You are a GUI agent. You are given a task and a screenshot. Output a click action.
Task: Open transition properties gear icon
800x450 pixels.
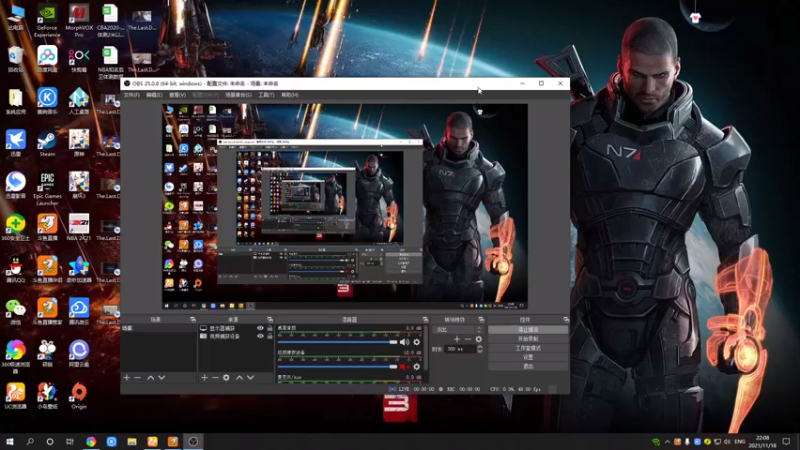pos(479,339)
